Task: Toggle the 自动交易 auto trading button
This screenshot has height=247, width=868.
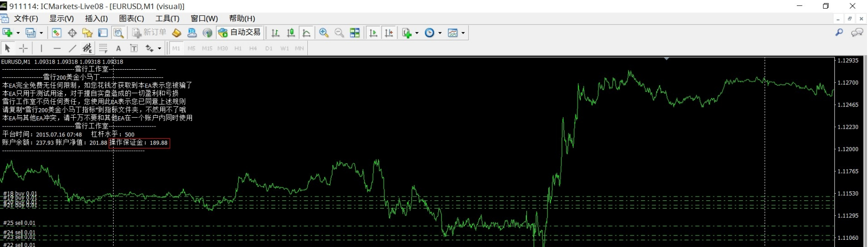Action: 240,33
